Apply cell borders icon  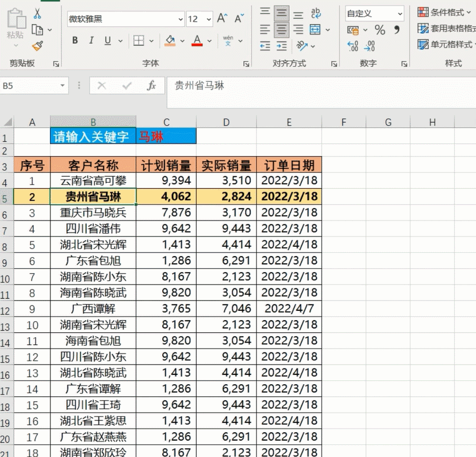coord(139,41)
